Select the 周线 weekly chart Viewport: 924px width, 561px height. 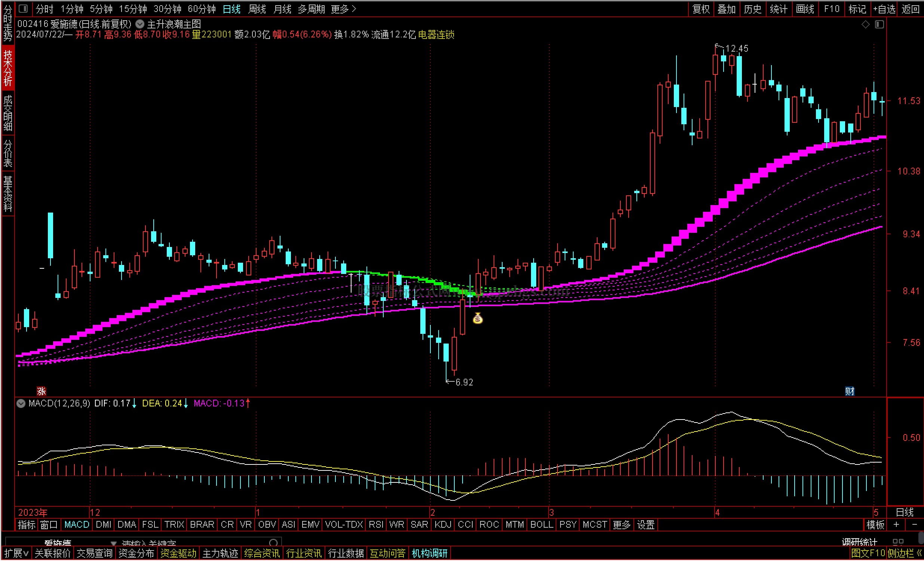pos(257,9)
